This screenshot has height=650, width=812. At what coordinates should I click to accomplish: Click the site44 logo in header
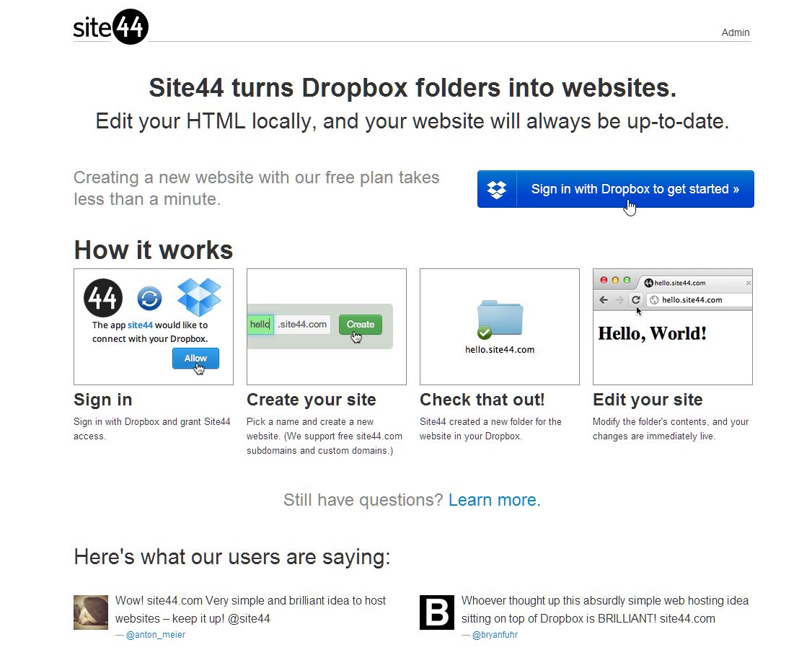coord(111,27)
